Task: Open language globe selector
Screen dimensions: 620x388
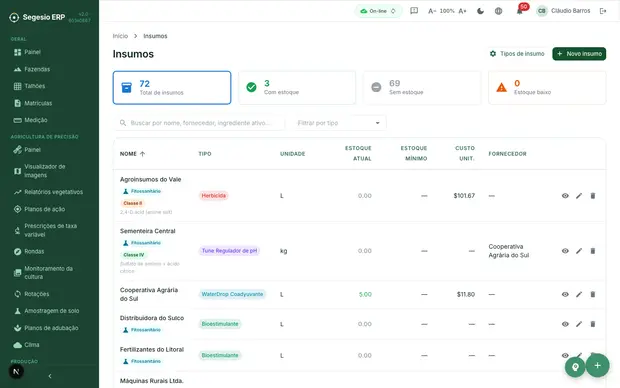Action: (498, 11)
